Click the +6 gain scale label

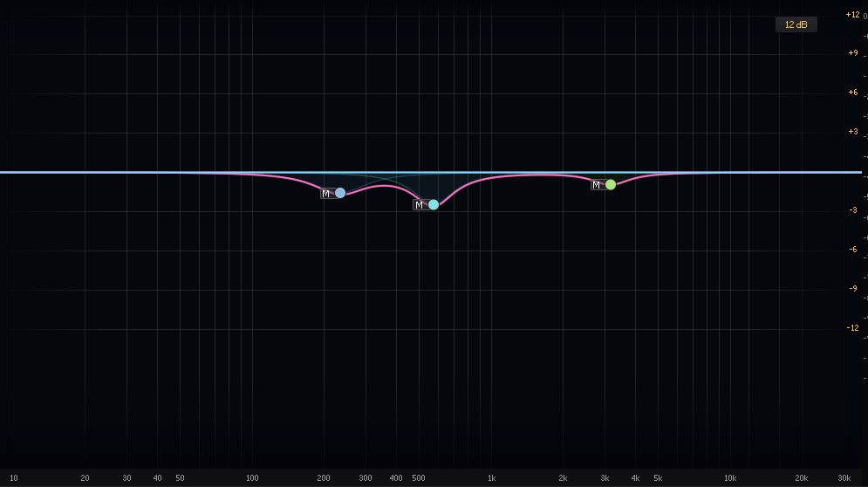click(x=853, y=93)
